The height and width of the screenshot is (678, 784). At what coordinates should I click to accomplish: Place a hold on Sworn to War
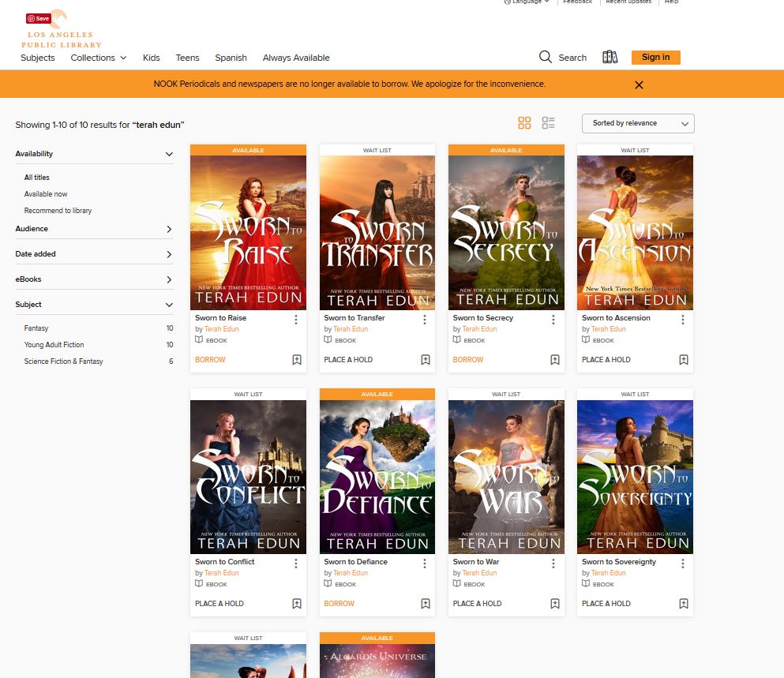(477, 604)
